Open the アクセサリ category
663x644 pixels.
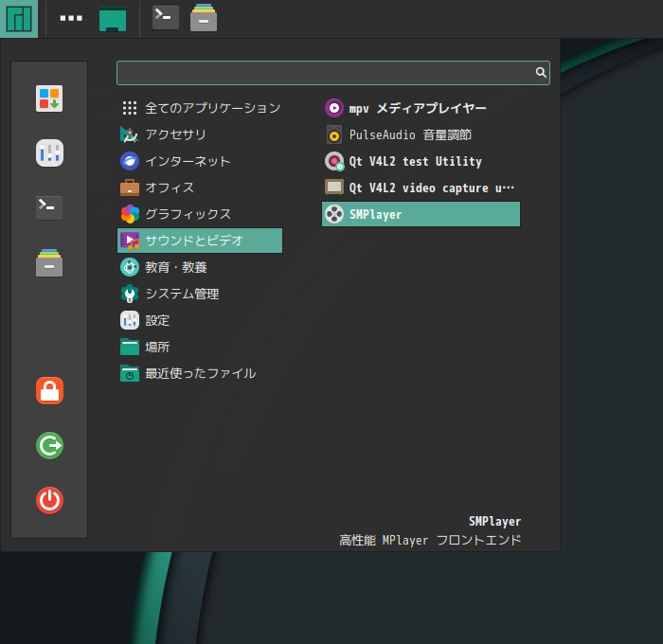(200, 134)
